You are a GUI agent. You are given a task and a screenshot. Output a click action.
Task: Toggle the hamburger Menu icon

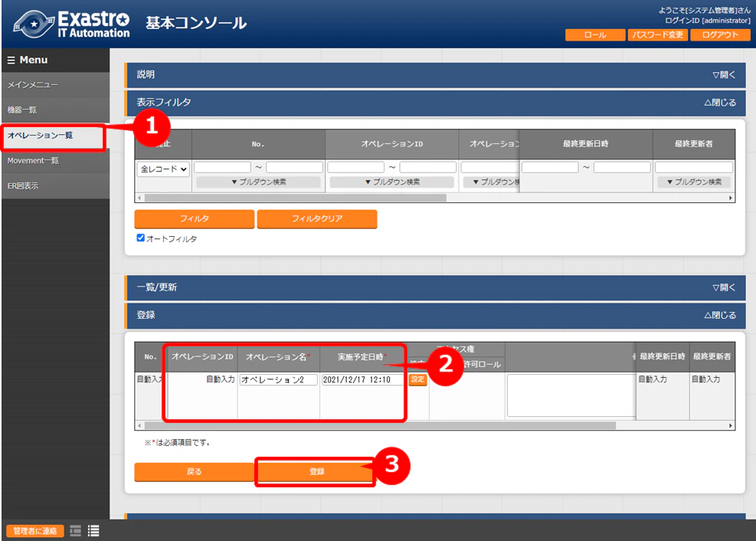click(11, 61)
